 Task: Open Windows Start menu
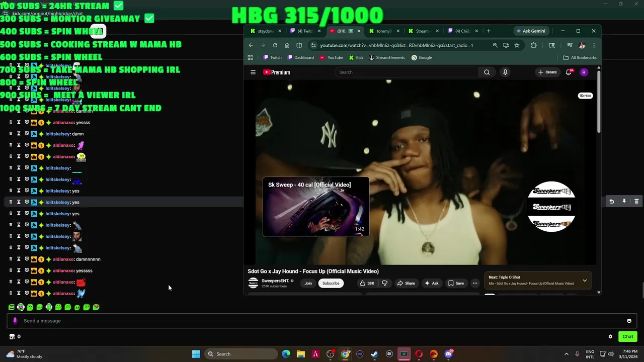click(196, 354)
